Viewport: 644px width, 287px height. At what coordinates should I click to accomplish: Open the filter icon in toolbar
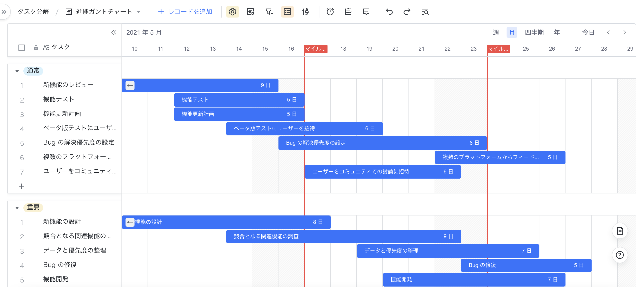269,12
